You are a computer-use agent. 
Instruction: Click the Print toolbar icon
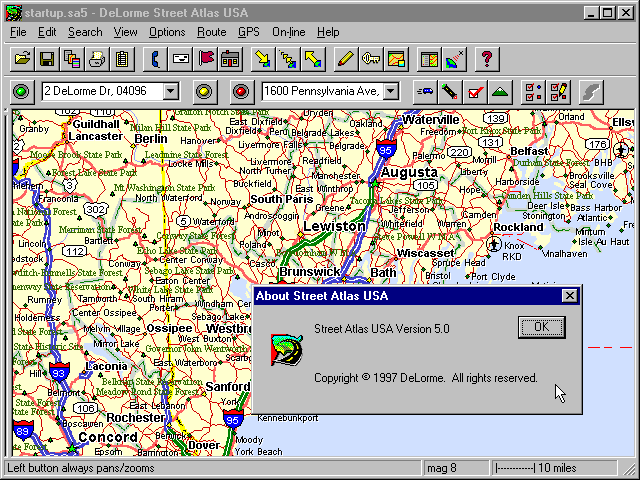(x=97, y=60)
